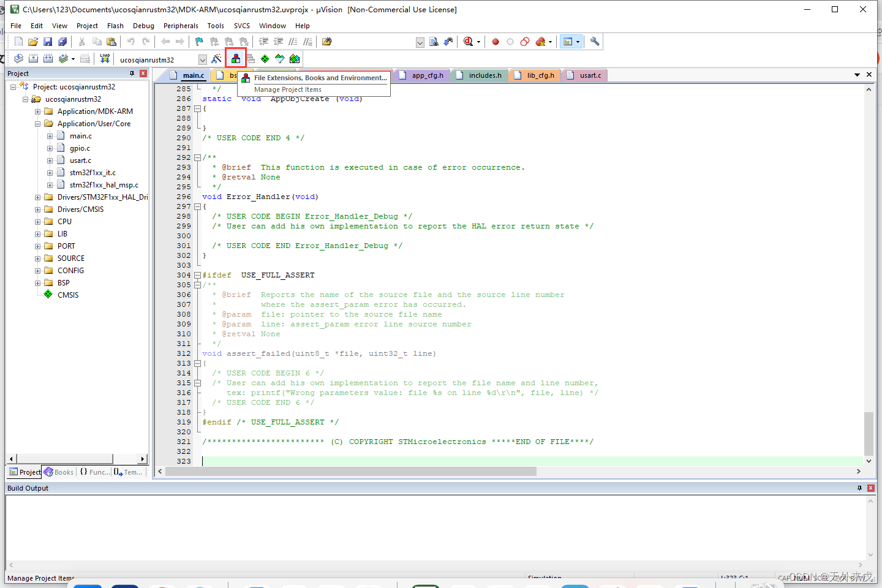Open the target selection dropdown

tap(202, 58)
